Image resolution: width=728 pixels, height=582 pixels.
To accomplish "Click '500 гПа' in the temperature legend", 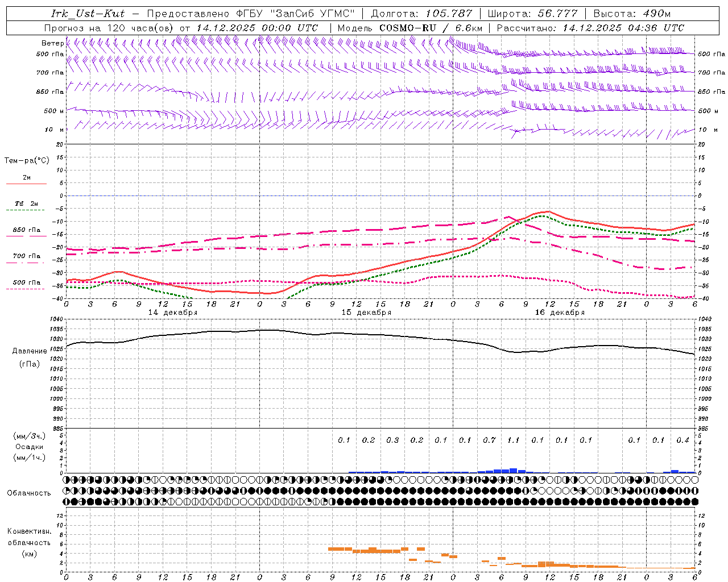I will (x=27, y=282).
